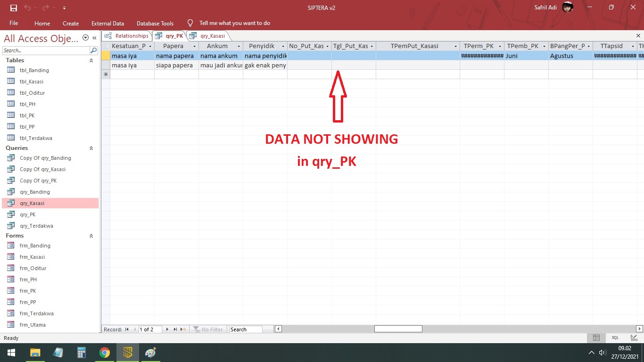Collapse the navigation pane with the shutter button
This screenshot has height=362, width=644.
coord(94,38)
